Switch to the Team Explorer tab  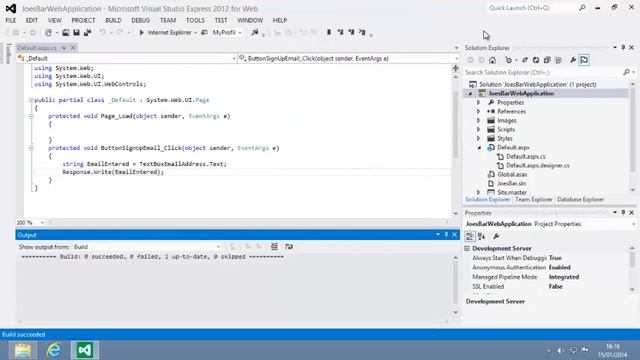tap(533, 200)
